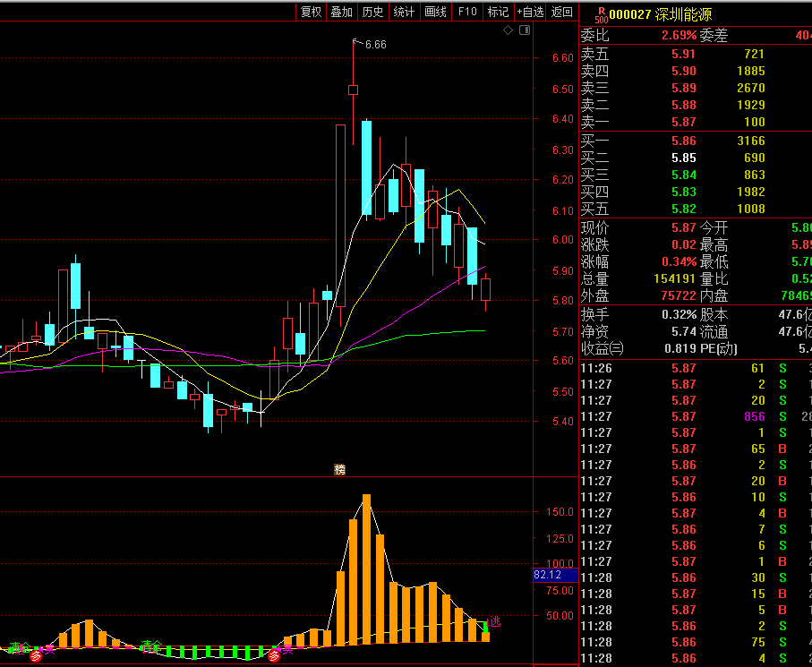Click the PE(动) label
Screen dimensions: 812x667
[719, 349]
